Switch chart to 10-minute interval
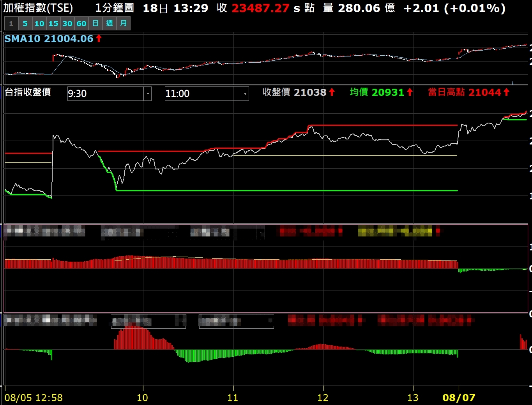The image size is (532, 405). click(39, 23)
